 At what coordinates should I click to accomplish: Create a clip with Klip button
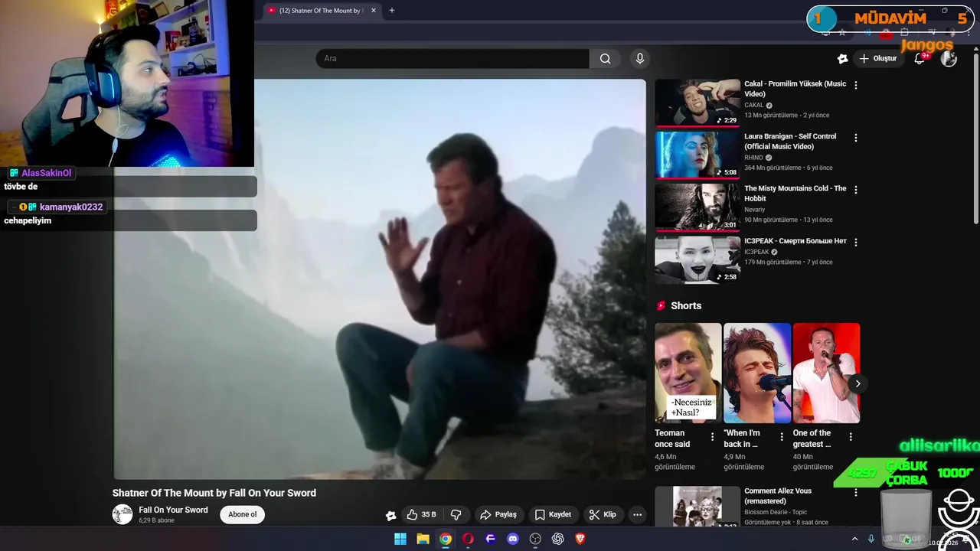603,514
